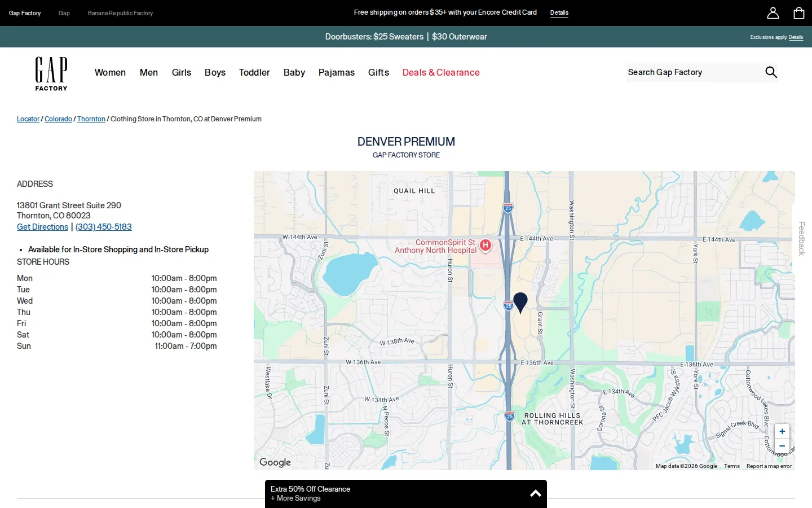Call store number (303) 450-5183
812x508 pixels.
(x=104, y=227)
